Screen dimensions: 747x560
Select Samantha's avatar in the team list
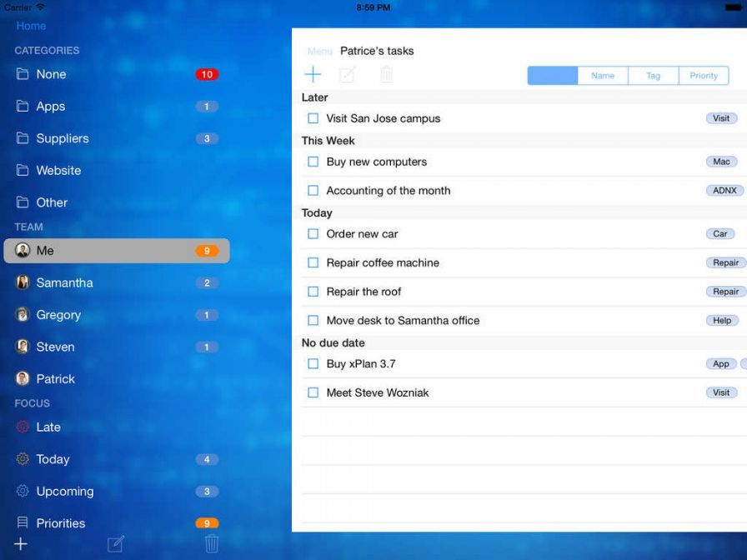coord(23,282)
